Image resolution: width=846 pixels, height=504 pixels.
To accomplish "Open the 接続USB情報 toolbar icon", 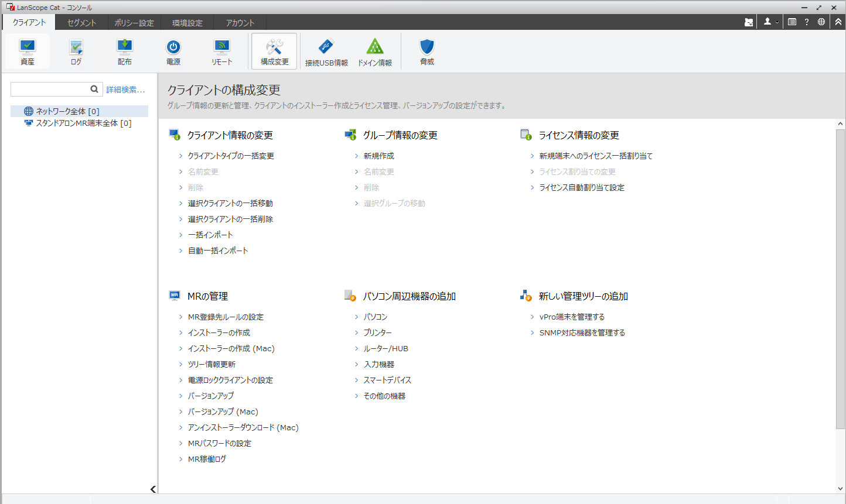I will pyautogui.click(x=326, y=52).
